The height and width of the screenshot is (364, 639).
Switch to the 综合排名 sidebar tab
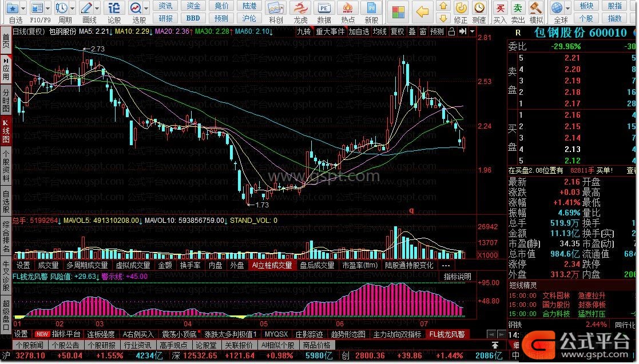(6, 236)
